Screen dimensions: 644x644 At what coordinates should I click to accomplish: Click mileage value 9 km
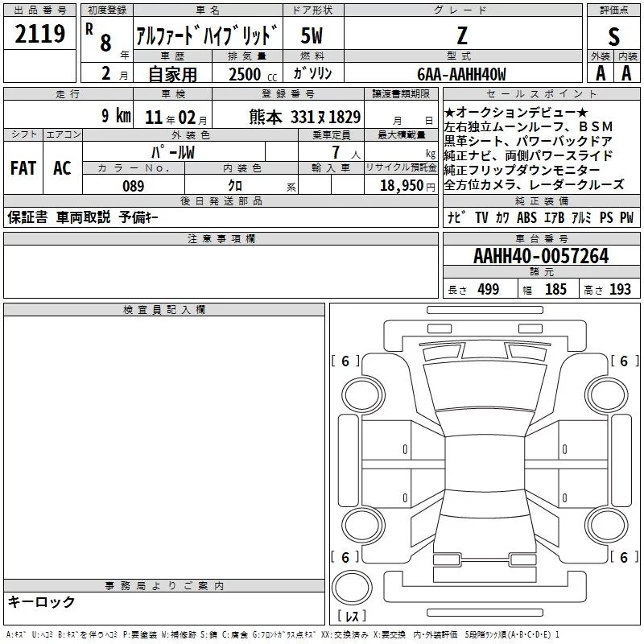pyautogui.click(x=116, y=116)
